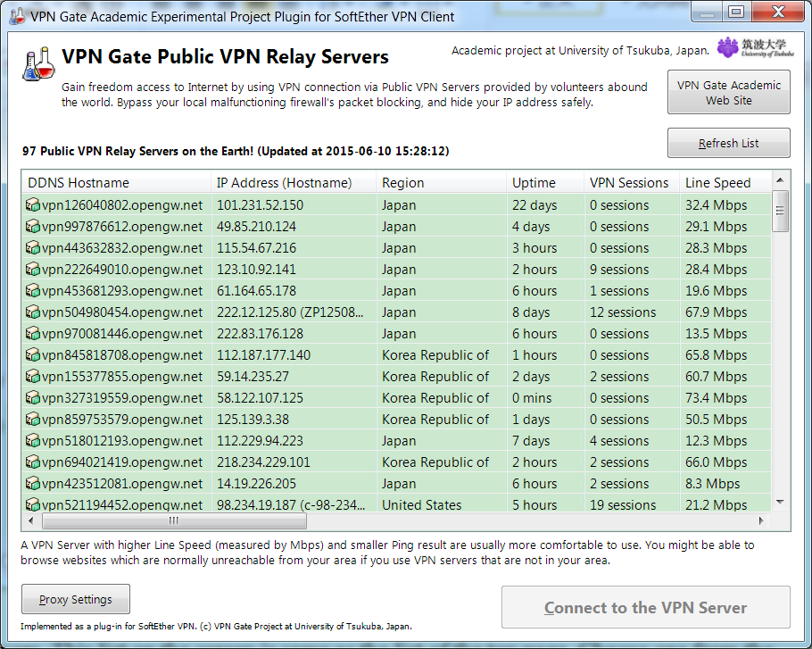
Task: Sort by IP Address (Hostname) column header
Action: 294,183
